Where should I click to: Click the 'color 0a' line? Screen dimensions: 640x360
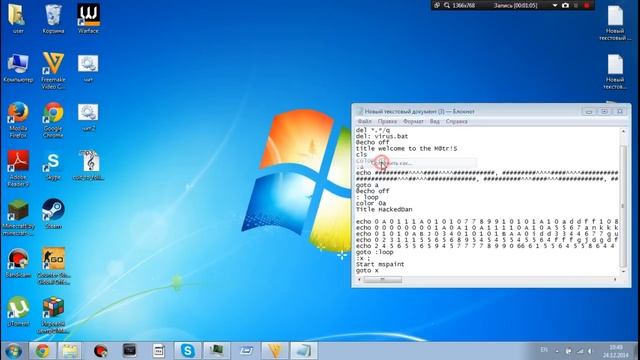coord(371,203)
